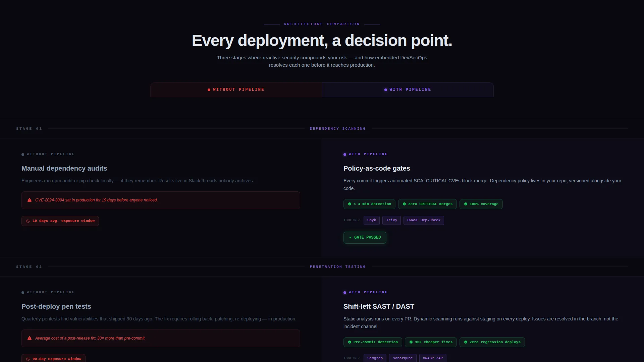Click the 'Manual dependency audits' heading
This screenshot has width=644, height=362.
64,169
